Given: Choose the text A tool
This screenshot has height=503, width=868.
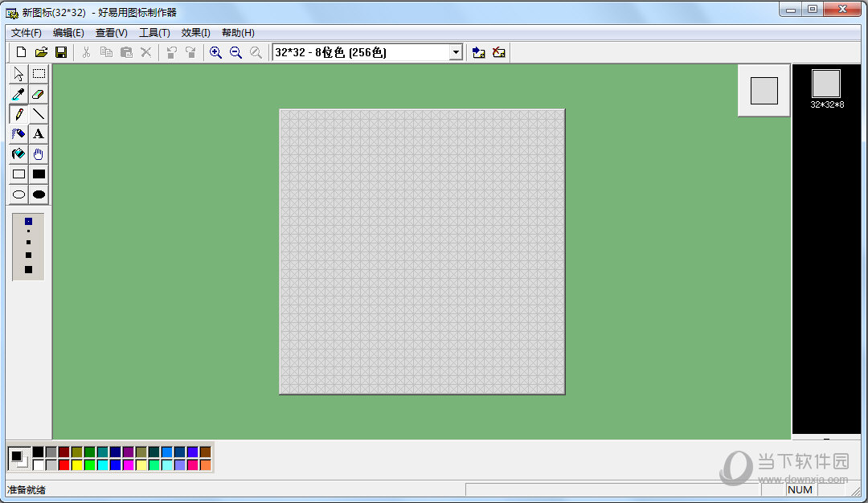Looking at the screenshot, I should pos(39,134).
